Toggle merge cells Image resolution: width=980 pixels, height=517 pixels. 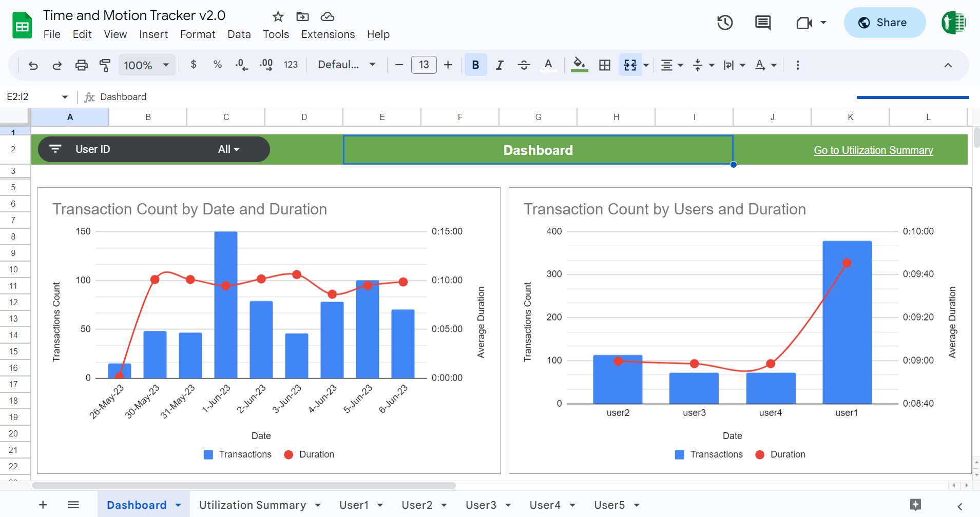630,65
